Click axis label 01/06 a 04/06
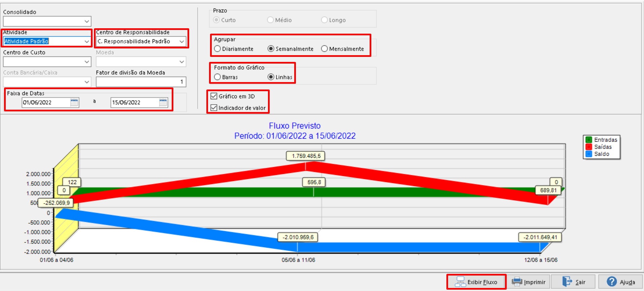Screen dimensions: 644x291 [x=57, y=260]
